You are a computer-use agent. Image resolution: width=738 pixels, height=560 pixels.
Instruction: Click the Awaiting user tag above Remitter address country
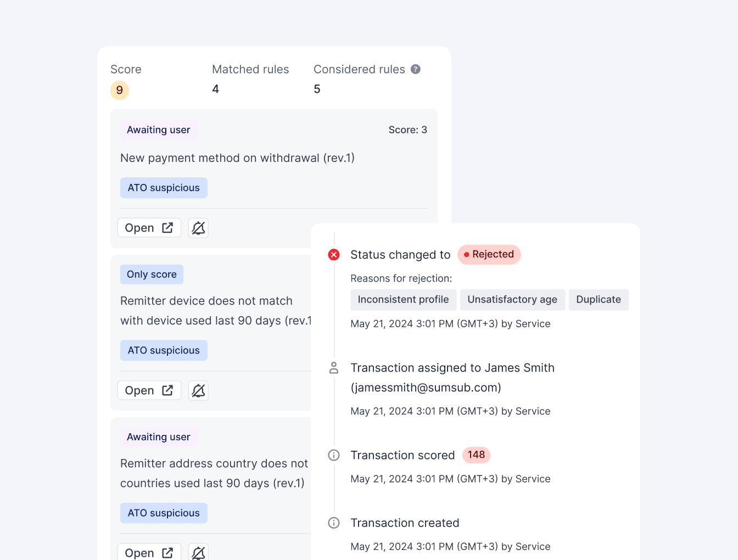pyautogui.click(x=159, y=437)
